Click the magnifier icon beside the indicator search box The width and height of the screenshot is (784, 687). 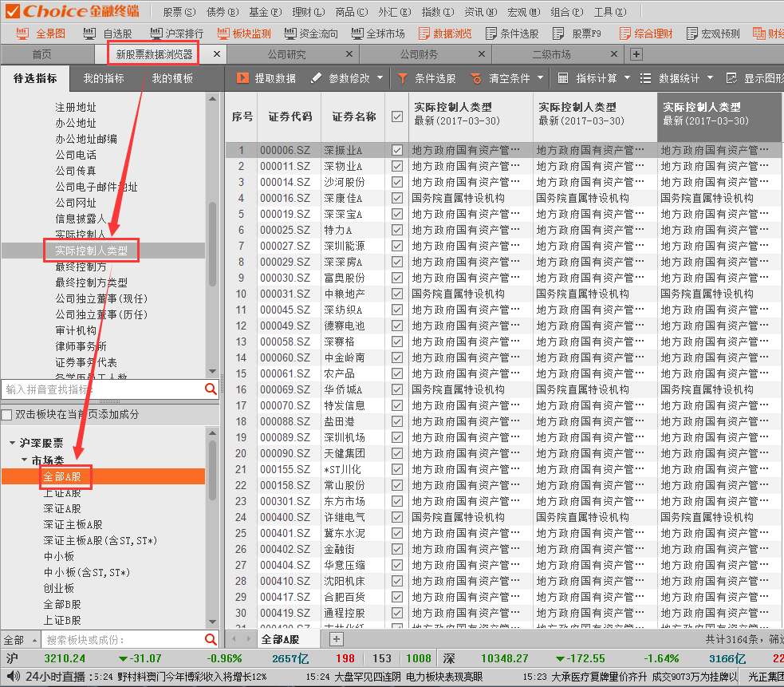tap(211, 389)
